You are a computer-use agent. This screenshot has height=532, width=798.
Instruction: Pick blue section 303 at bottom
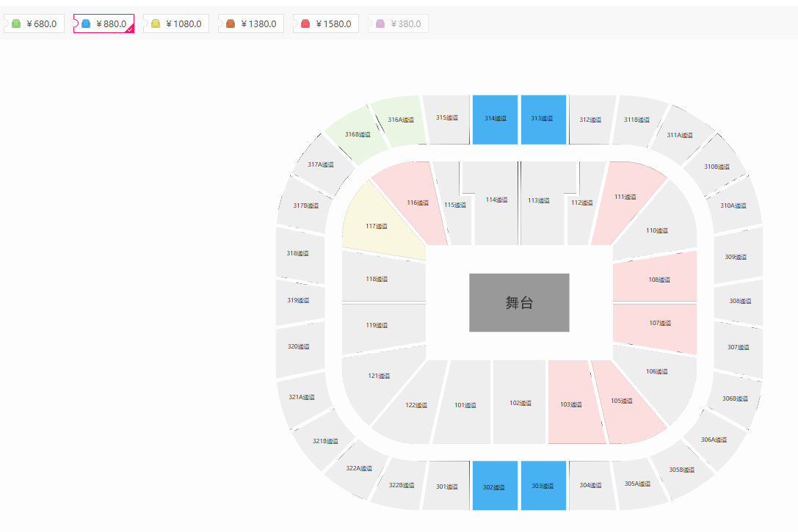pyautogui.click(x=543, y=486)
